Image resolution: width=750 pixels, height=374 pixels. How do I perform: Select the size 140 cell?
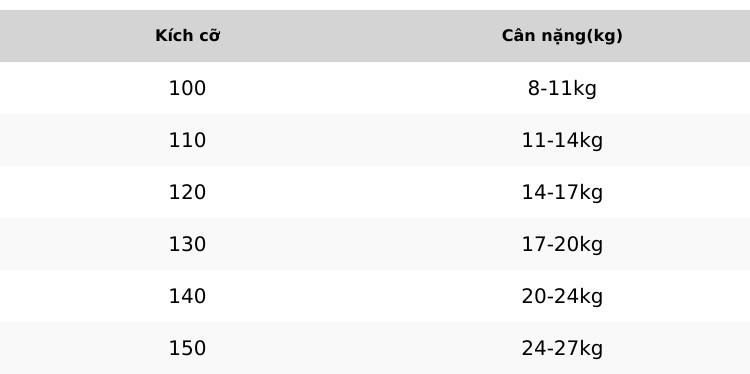click(x=188, y=296)
